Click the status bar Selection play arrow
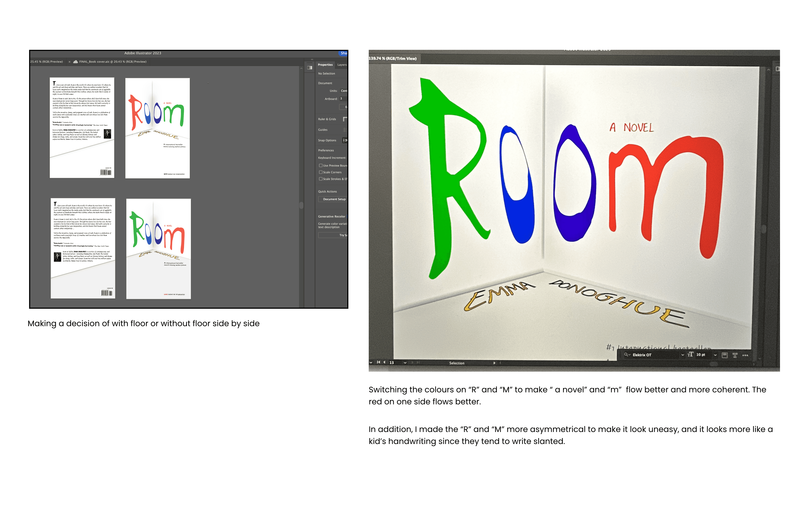This screenshot has height=532, width=808. pyautogui.click(x=494, y=363)
